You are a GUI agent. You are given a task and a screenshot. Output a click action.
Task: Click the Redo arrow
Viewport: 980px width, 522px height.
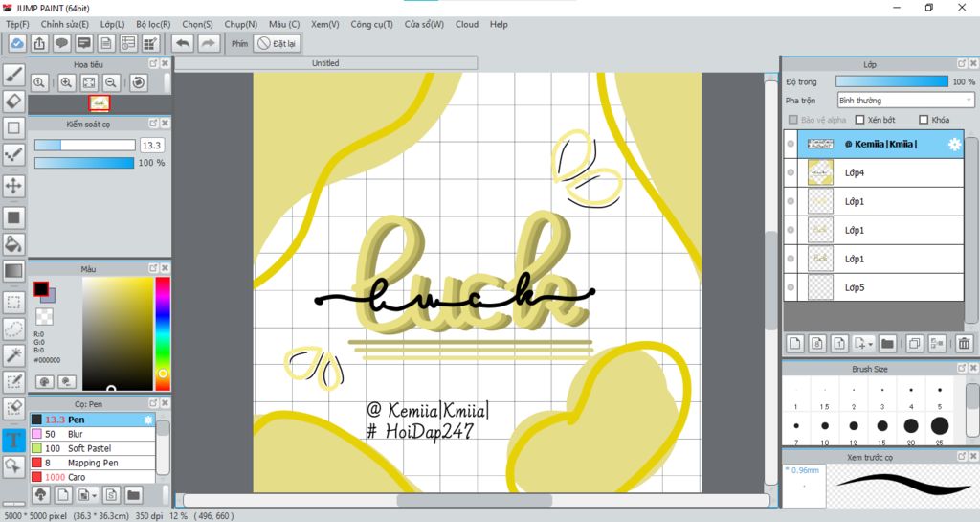pyautogui.click(x=208, y=43)
